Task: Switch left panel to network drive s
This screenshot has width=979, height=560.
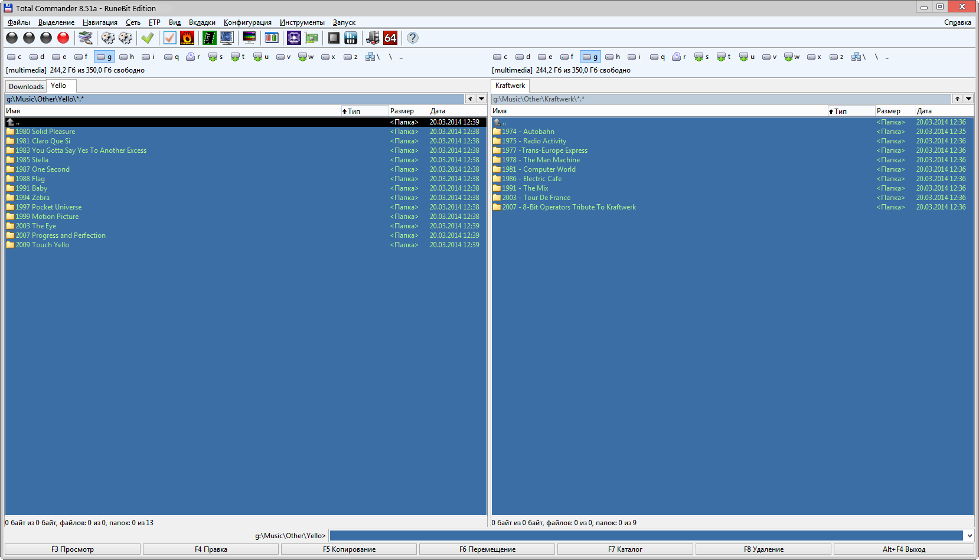Action: [216, 57]
